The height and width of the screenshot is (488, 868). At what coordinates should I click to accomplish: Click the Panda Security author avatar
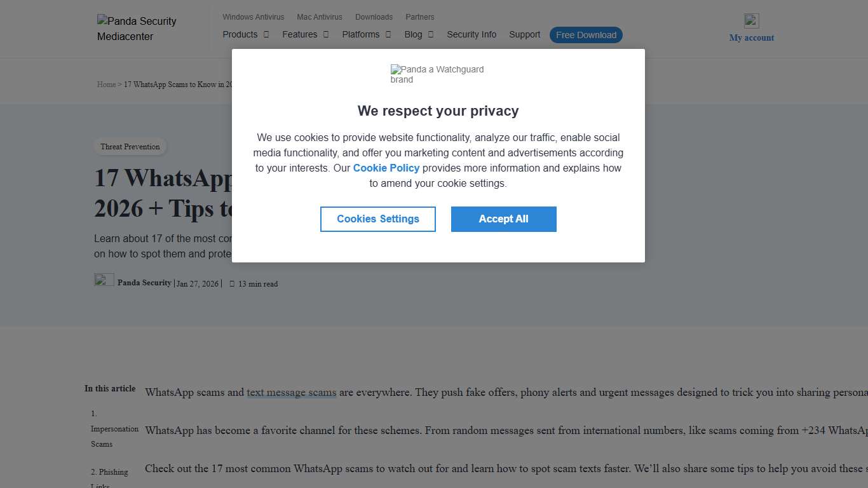(x=104, y=280)
